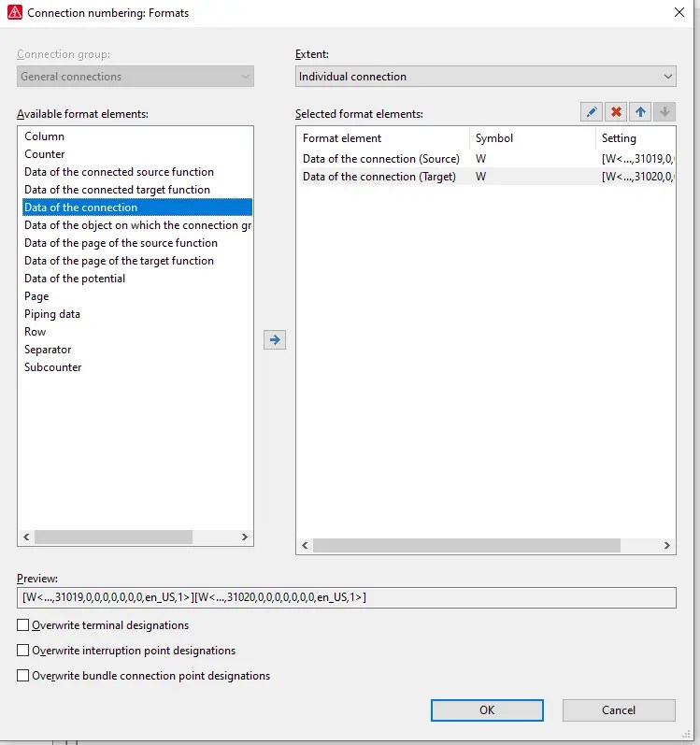
Task: Add the element with the blue right arrow button
Action: pos(275,339)
